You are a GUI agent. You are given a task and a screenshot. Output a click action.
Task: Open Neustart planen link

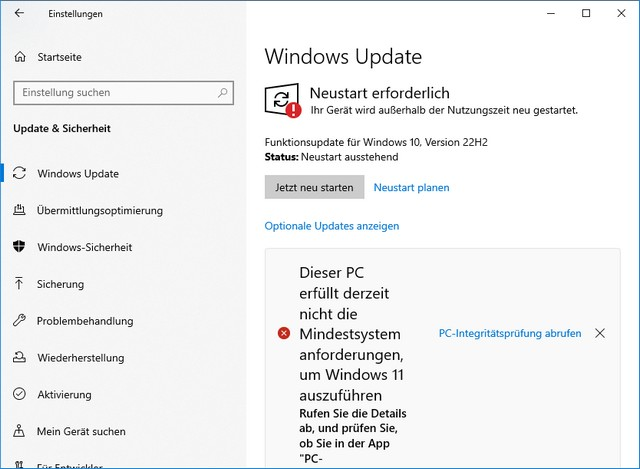411,188
